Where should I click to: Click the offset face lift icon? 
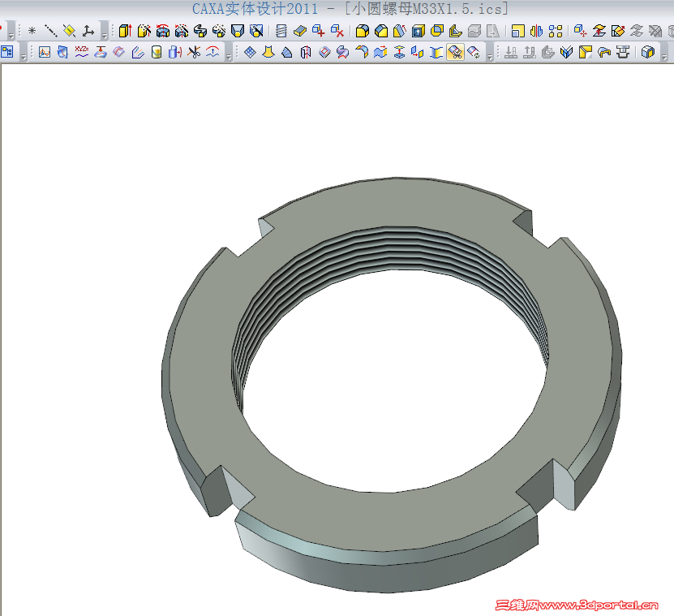[x=599, y=31]
